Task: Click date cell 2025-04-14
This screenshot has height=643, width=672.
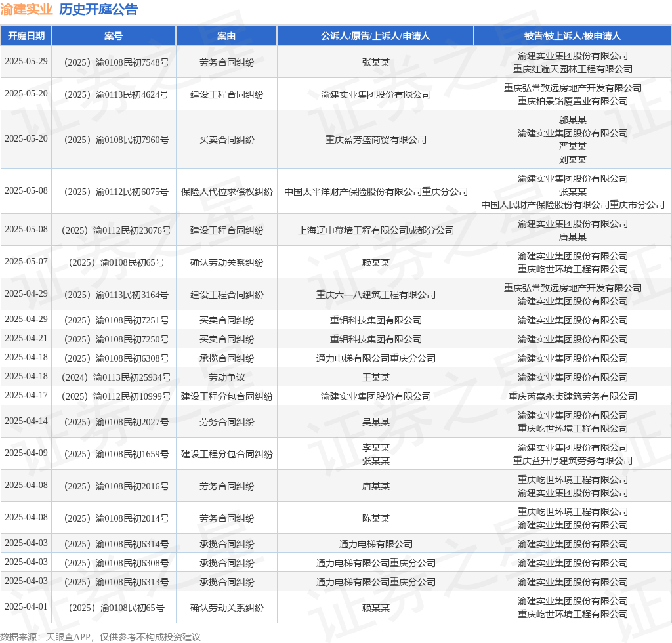Action: click(26, 421)
